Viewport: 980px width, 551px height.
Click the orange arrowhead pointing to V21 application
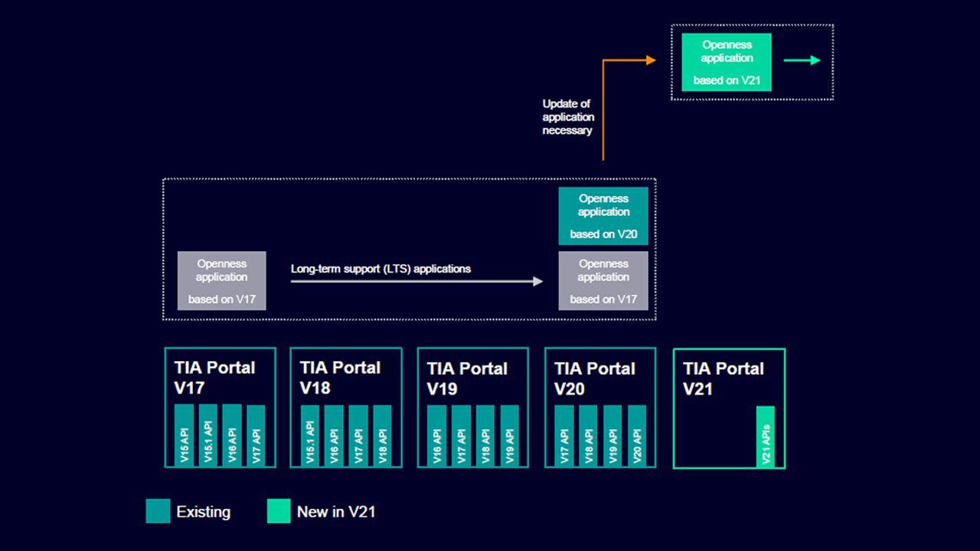click(651, 60)
